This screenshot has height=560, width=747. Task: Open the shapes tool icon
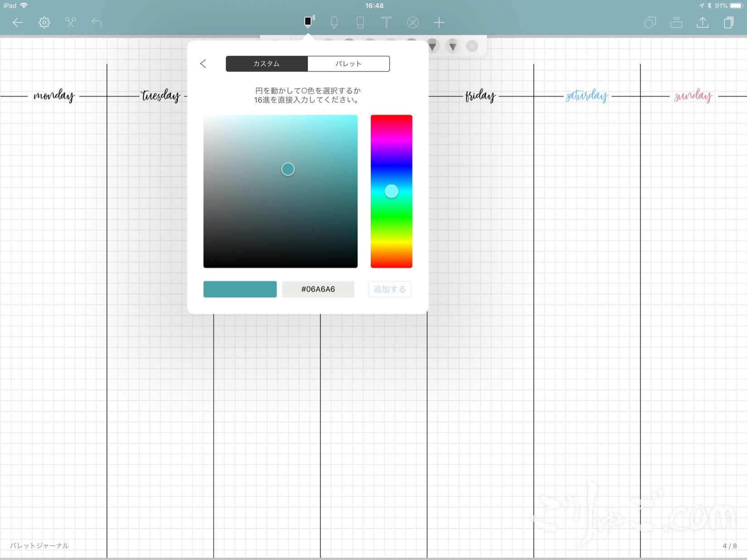click(650, 22)
